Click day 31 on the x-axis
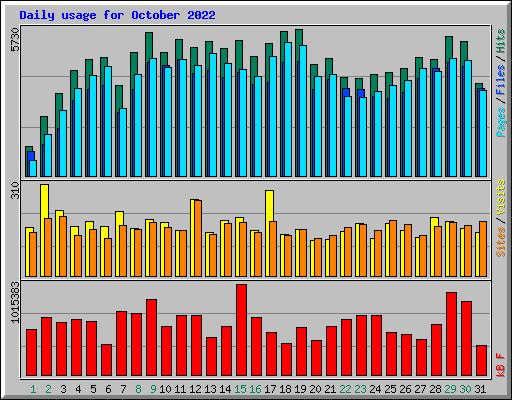The image size is (512, 400). [x=480, y=389]
